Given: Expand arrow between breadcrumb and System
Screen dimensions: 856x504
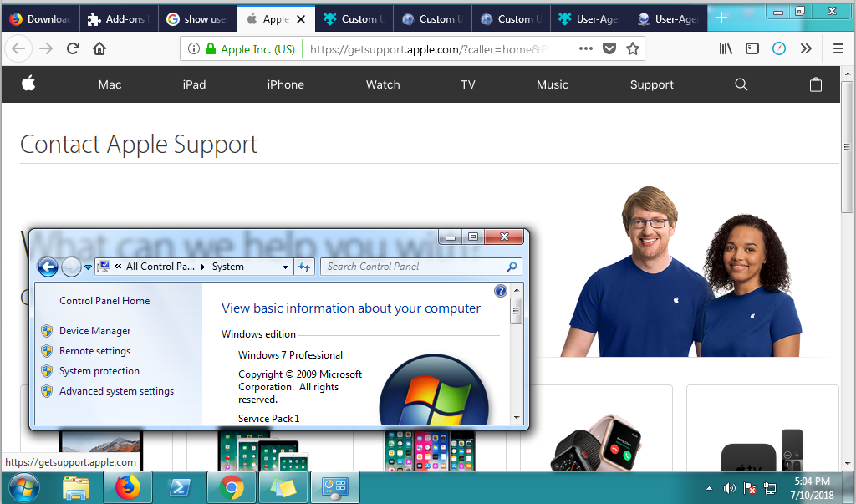Looking at the screenshot, I should click(x=203, y=267).
